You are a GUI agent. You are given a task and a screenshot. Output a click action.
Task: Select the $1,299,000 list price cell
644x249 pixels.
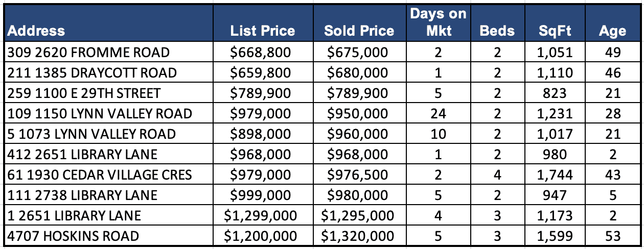(261, 216)
